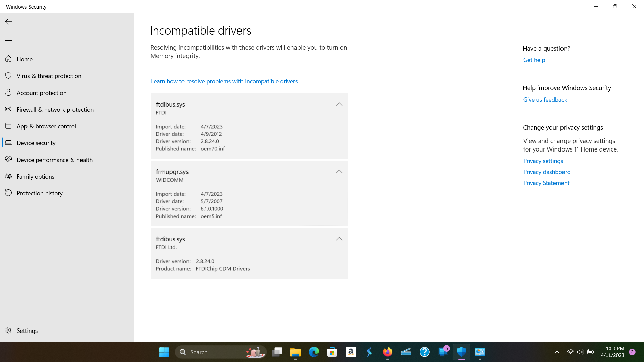This screenshot has width=644, height=362.
Task: Open the Get Help question mark app
Action: pos(424,352)
